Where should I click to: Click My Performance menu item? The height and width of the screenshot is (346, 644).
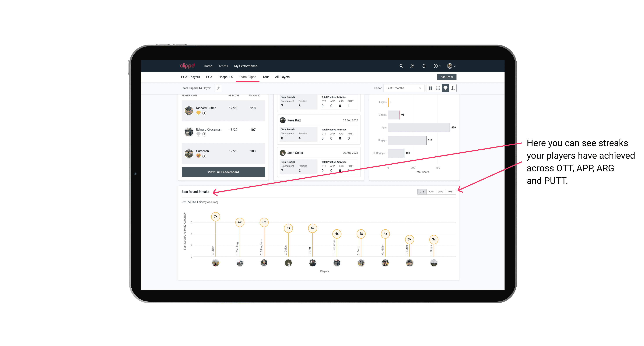click(247, 66)
